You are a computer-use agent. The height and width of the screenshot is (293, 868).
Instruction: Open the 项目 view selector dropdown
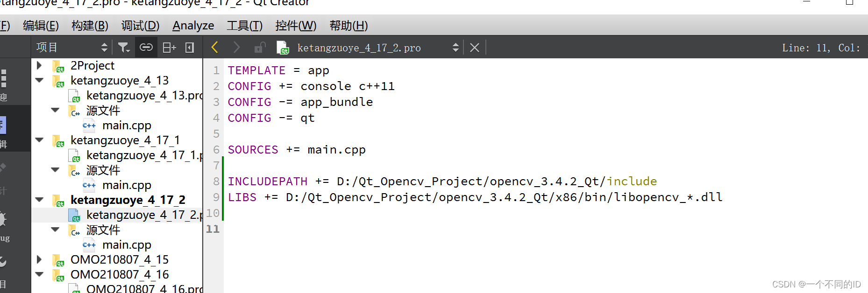click(71, 47)
